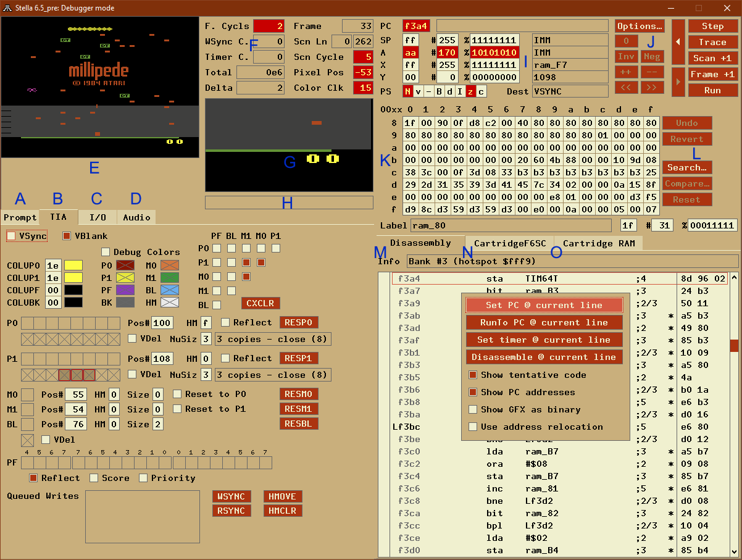Image resolution: width=742 pixels, height=560 pixels.
Task: Switch to the I/O tab
Action: [98, 217]
